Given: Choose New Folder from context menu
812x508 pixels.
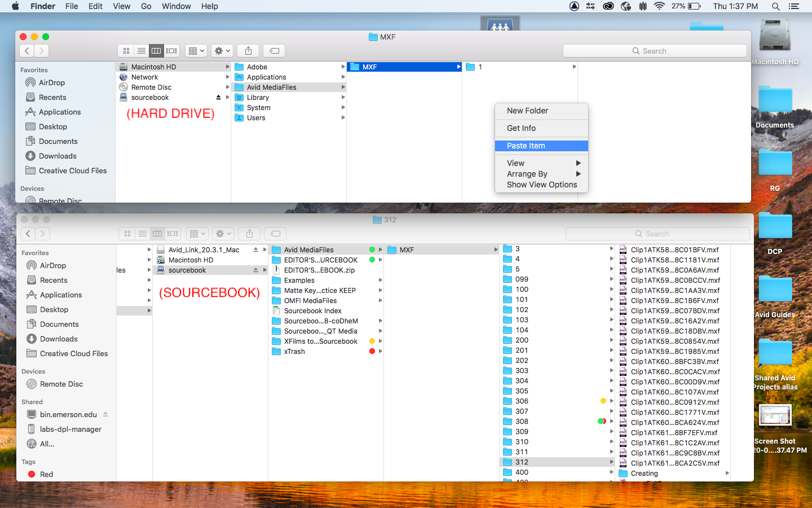Looking at the screenshot, I should click(x=541, y=111).
